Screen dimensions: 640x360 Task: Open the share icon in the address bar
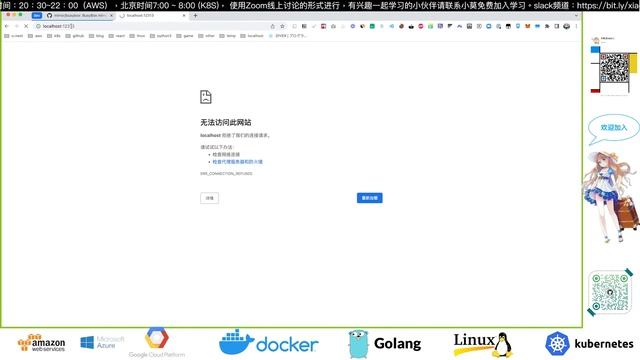click(x=273, y=26)
